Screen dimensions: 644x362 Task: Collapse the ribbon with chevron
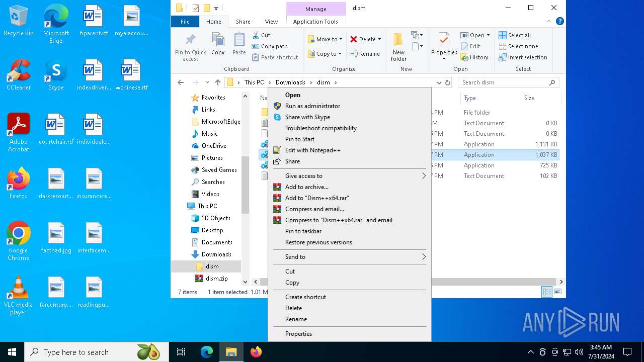(549, 21)
